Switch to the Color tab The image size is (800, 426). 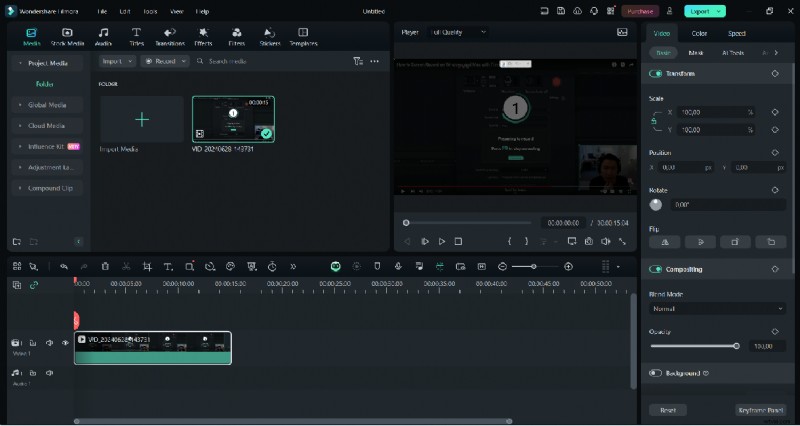click(699, 33)
